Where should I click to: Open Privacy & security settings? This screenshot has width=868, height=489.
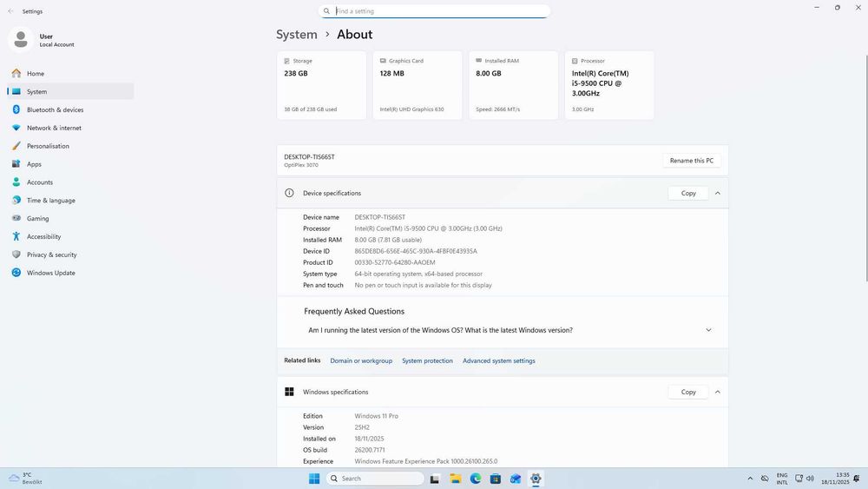pyautogui.click(x=70, y=254)
